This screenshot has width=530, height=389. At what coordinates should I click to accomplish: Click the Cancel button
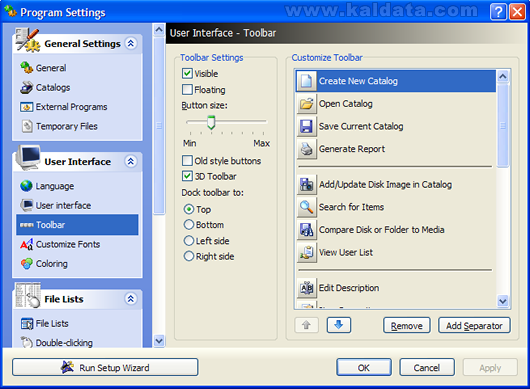pos(427,367)
